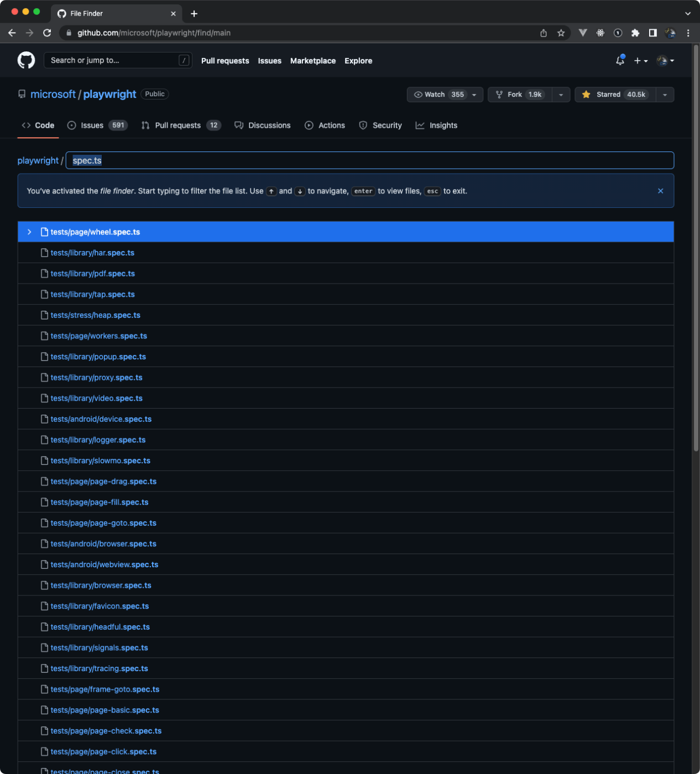Click the share icon in address bar

click(x=544, y=33)
